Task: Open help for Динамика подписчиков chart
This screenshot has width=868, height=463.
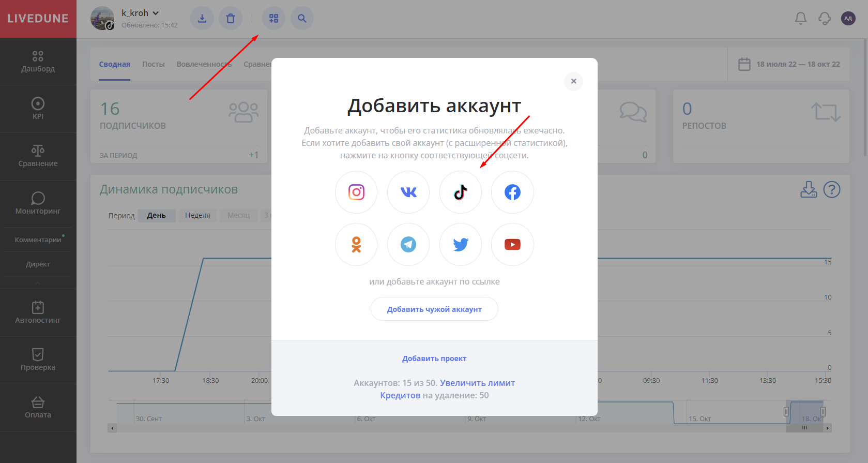Action: (832, 190)
